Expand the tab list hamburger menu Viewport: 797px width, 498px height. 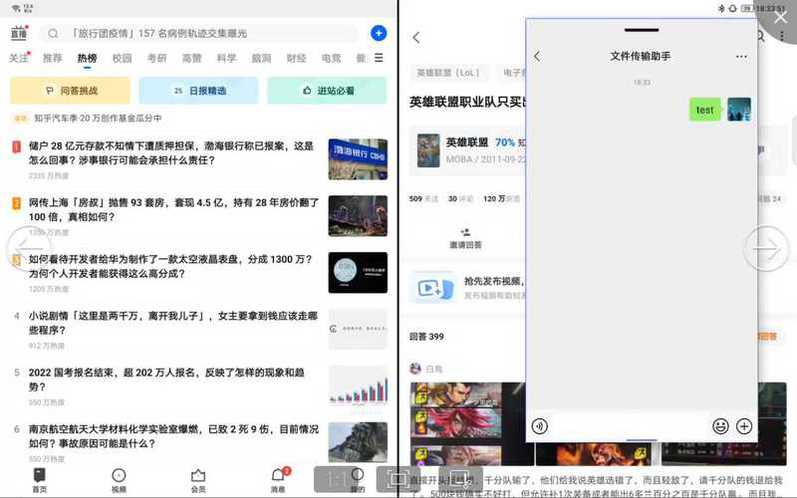[x=379, y=58]
